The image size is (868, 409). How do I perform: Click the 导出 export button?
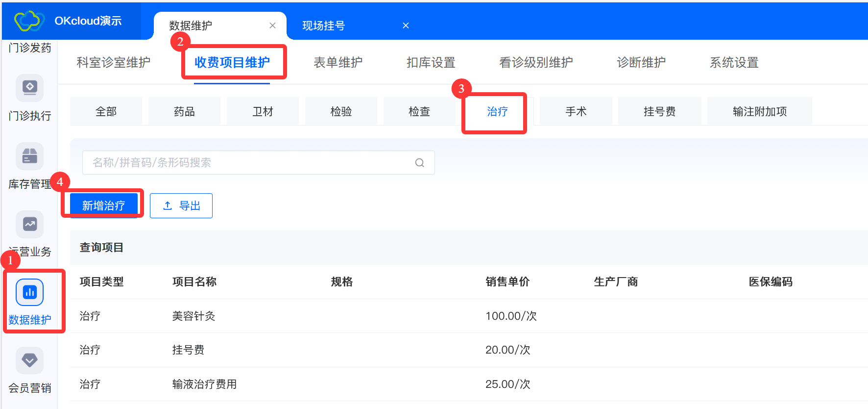[181, 205]
